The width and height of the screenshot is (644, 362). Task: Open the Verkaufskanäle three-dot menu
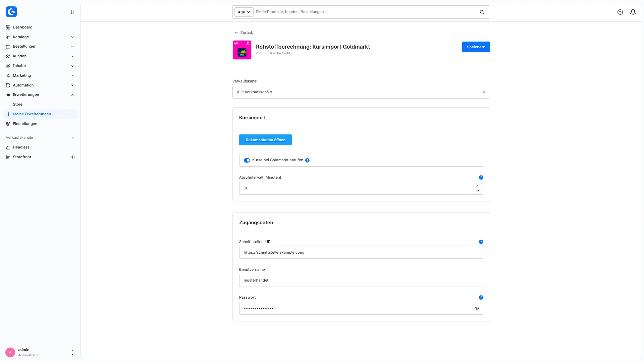click(x=72, y=138)
